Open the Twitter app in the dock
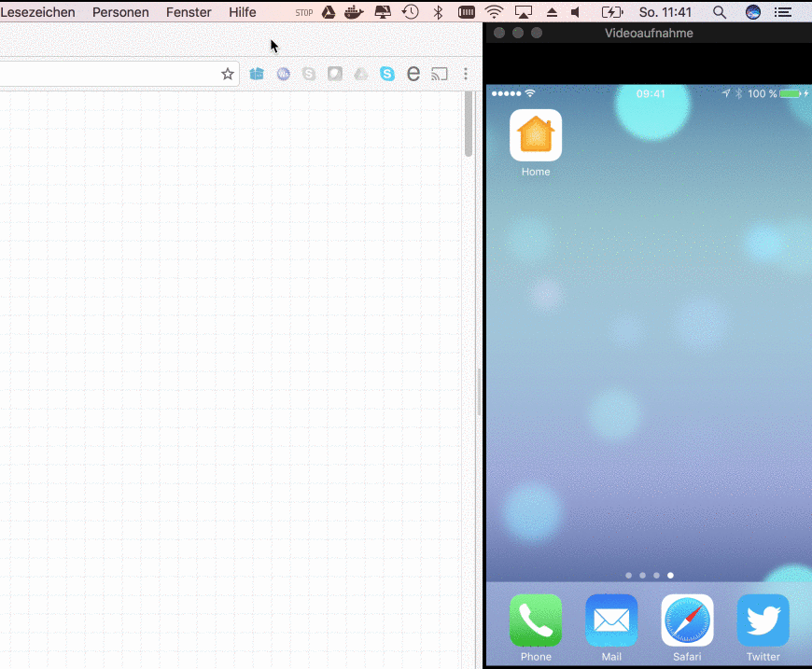 pos(763,620)
